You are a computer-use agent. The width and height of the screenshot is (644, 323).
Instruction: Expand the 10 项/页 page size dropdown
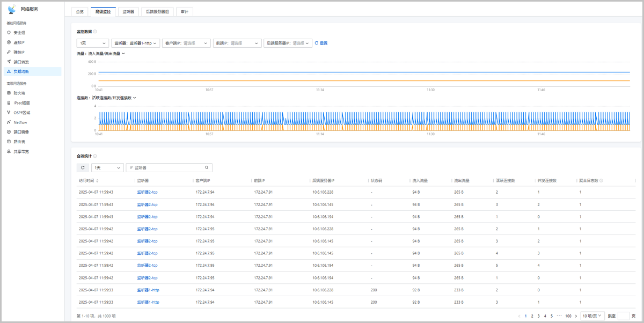click(x=592, y=316)
